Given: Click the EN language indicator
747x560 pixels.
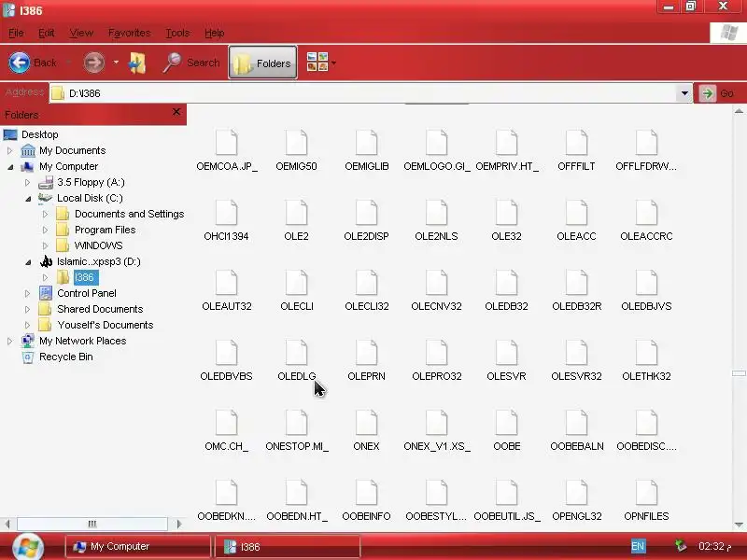Looking at the screenshot, I should point(638,546).
